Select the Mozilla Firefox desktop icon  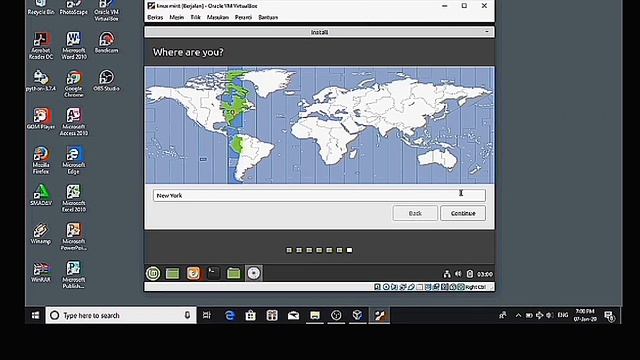tap(40, 160)
